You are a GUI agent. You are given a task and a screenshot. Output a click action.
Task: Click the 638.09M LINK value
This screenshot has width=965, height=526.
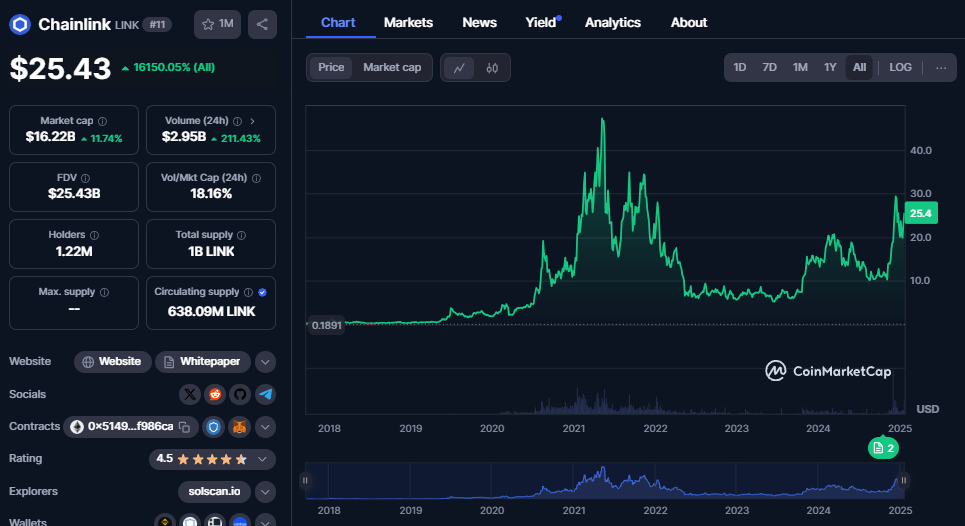tap(211, 311)
